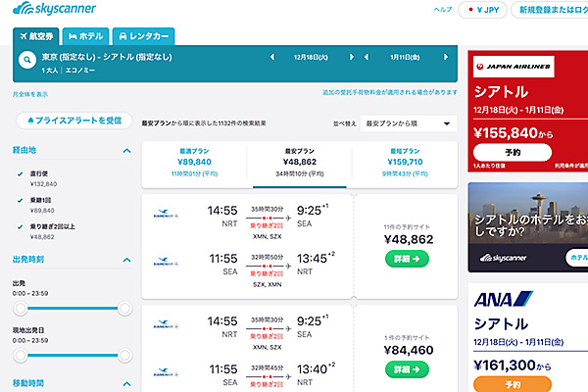Image resolution: width=588 pixels, height=392 pixels.
Task: Go to previous return date arrow
Action: coord(367,57)
